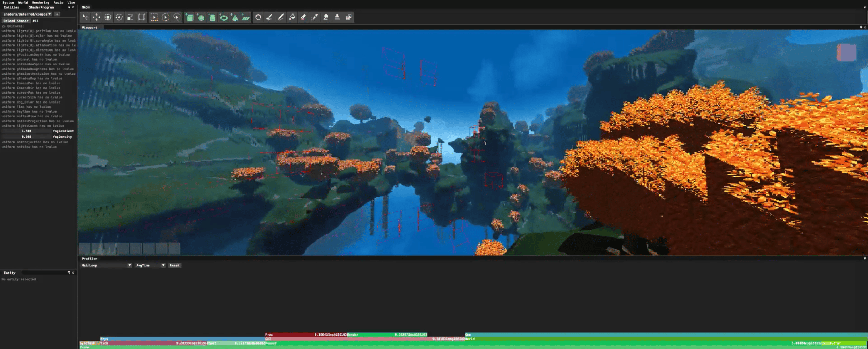Click the add torus primitive icon
The height and width of the screenshot is (349, 868).
coord(223,17)
